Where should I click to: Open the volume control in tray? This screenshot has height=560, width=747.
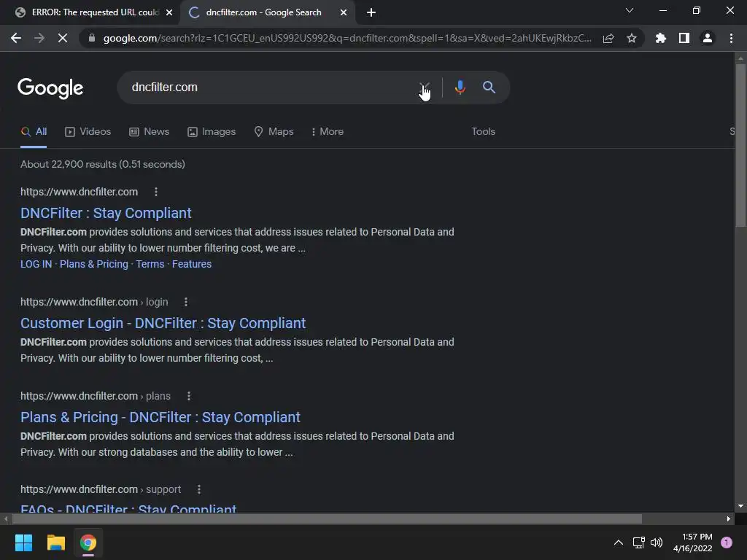coord(657,542)
